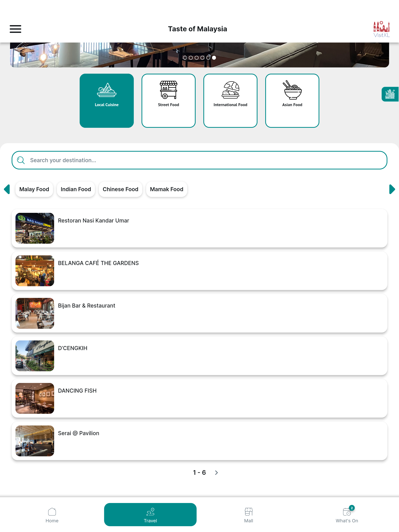Open DANCING FISH listing
The image size is (399, 532).
pos(199,399)
